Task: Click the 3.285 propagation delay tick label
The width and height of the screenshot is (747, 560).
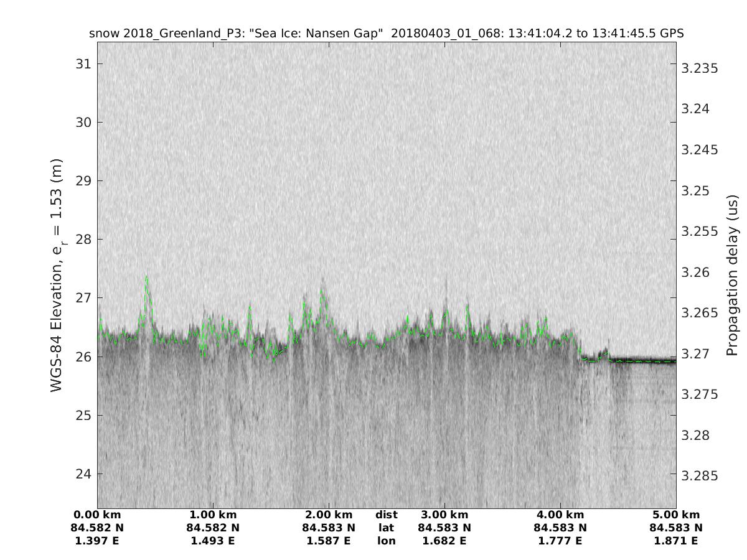Action: pyautogui.click(x=700, y=476)
